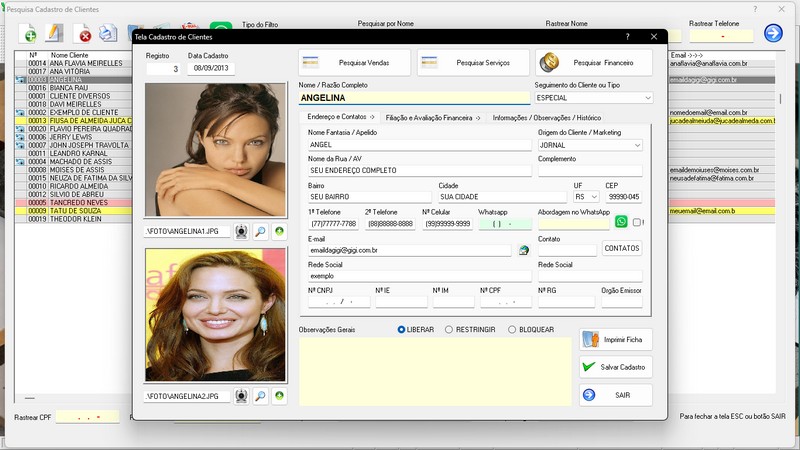Image resolution: width=800 pixels, height=450 pixels.
Task: Click the red delete icon in toolbar
Action: 85,35
